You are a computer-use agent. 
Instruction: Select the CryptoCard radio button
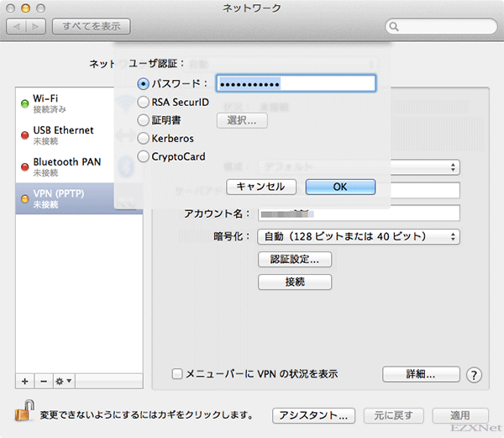click(x=143, y=156)
